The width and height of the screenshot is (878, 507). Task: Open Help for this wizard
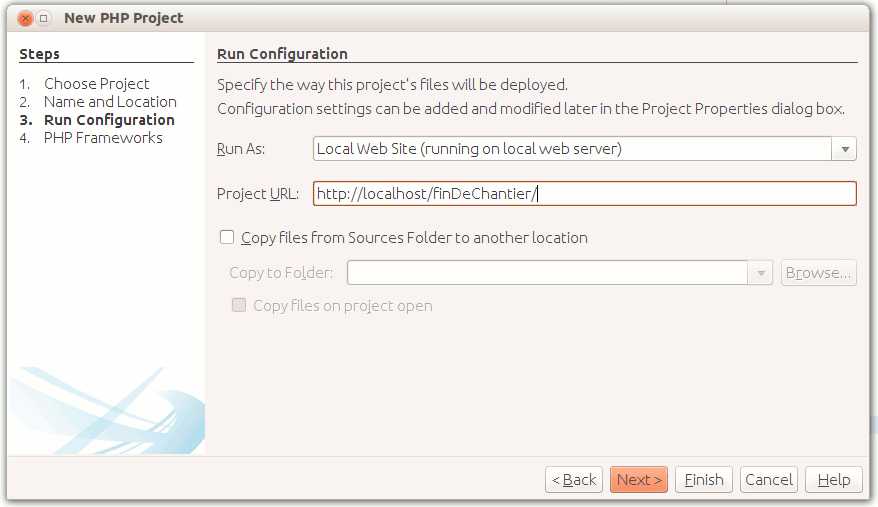[x=834, y=480]
